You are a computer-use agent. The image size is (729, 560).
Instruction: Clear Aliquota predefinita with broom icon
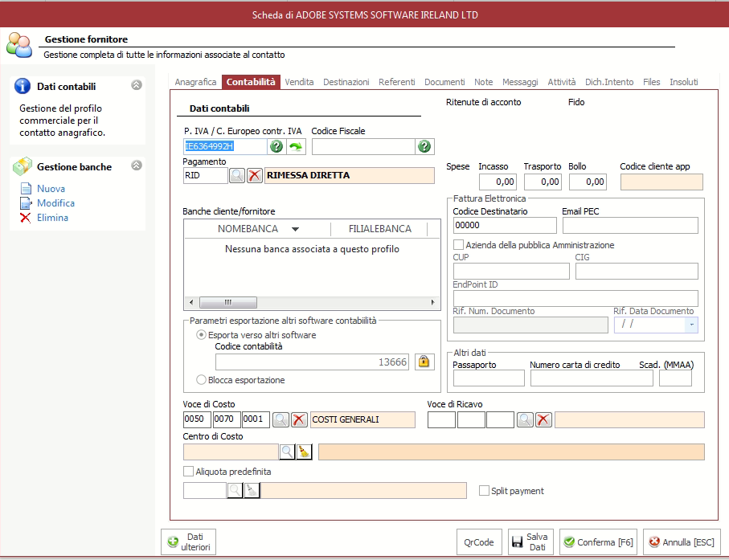[252, 490]
